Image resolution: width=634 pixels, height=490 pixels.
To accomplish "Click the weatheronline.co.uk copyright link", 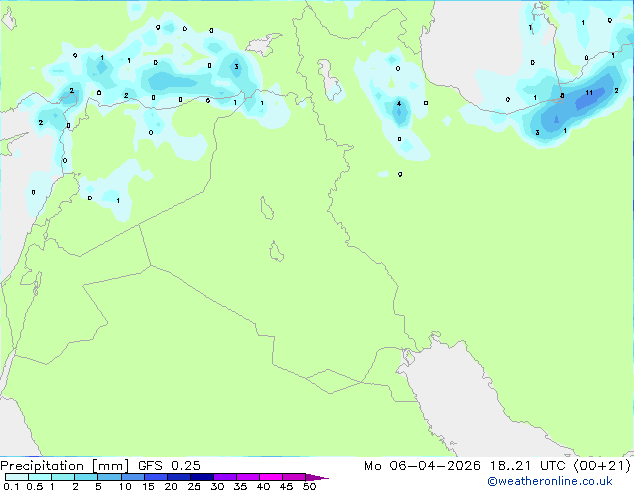I will click(x=549, y=481).
